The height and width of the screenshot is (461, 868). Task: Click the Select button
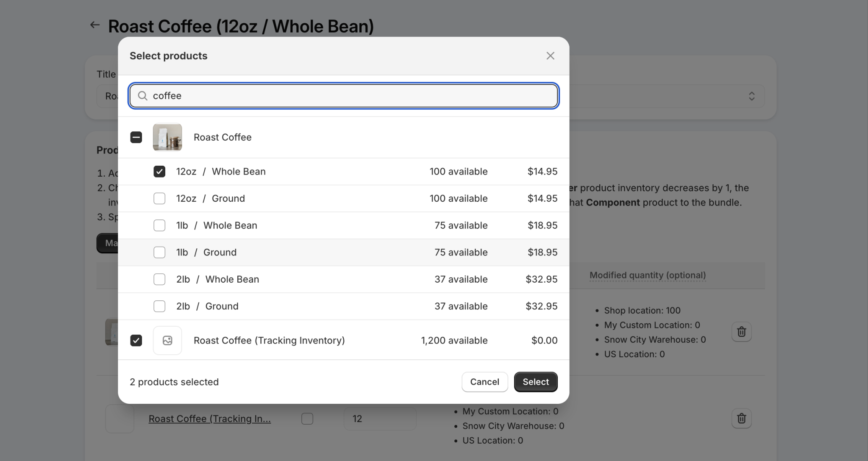[535, 382]
